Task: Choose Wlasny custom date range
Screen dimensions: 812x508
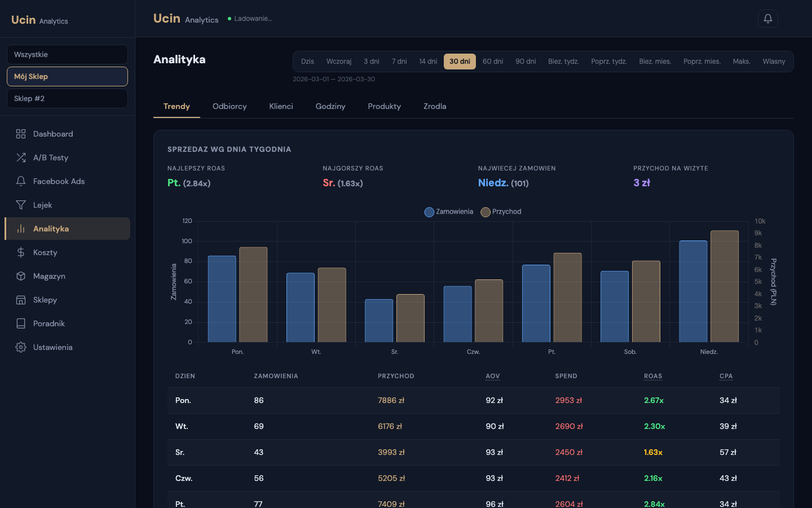Action: 774,62
